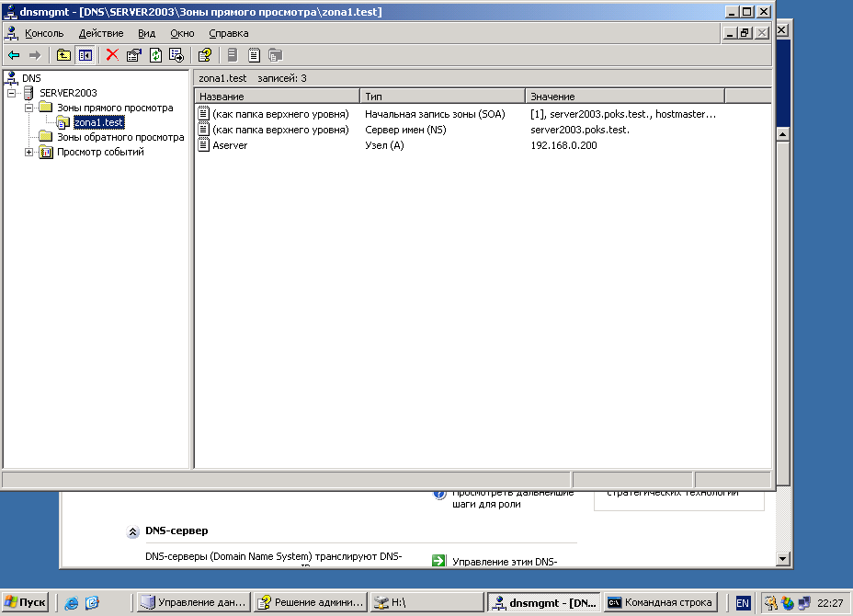The image size is (853, 616).
Task: Switch to H:\ taskbar window
Action: (x=426, y=602)
